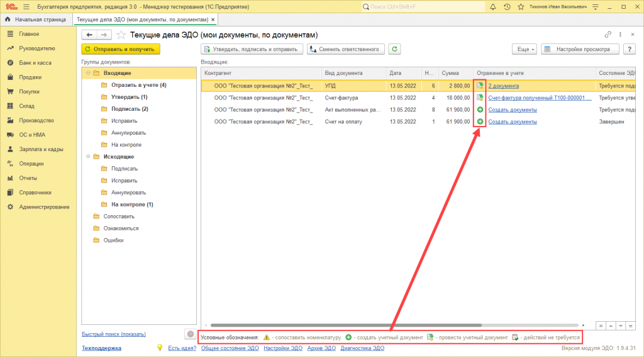Jump to list top with corner arrow
The height and width of the screenshot is (357, 644).
(x=601, y=326)
